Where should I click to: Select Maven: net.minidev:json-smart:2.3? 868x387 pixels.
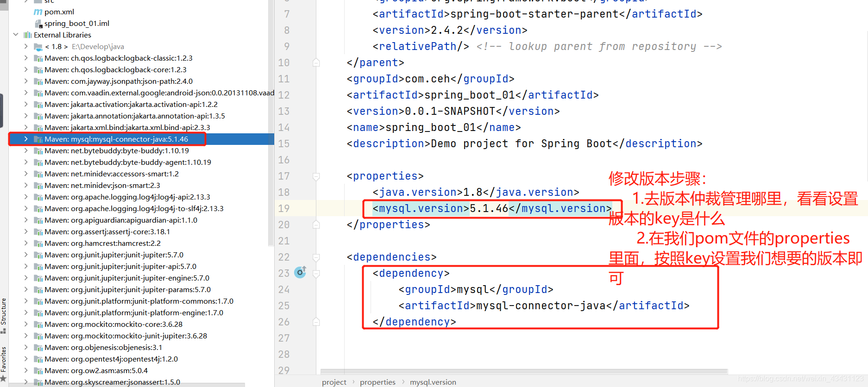pos(102,186)
